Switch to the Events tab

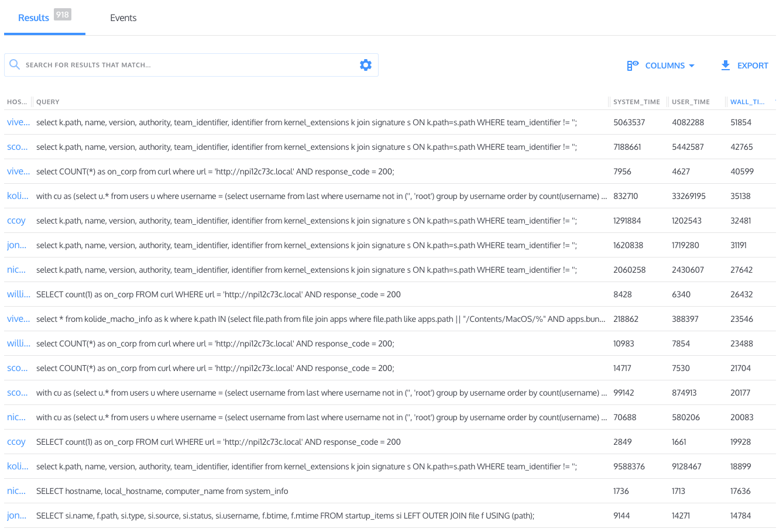[123, 18]
